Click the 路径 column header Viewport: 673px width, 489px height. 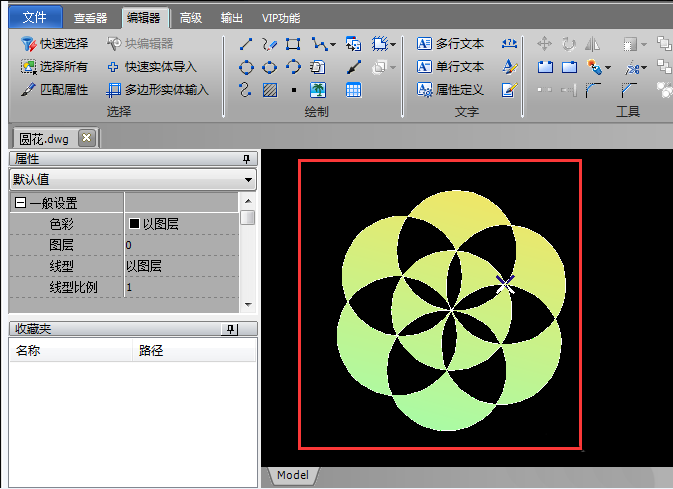tap(194, 350)
